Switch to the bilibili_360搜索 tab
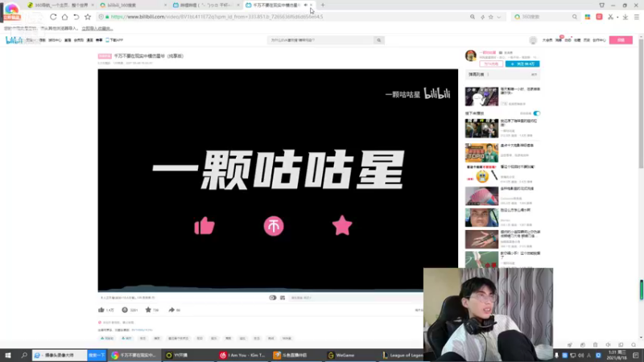Viewport: 644px width, 362px height. [133, 6]
